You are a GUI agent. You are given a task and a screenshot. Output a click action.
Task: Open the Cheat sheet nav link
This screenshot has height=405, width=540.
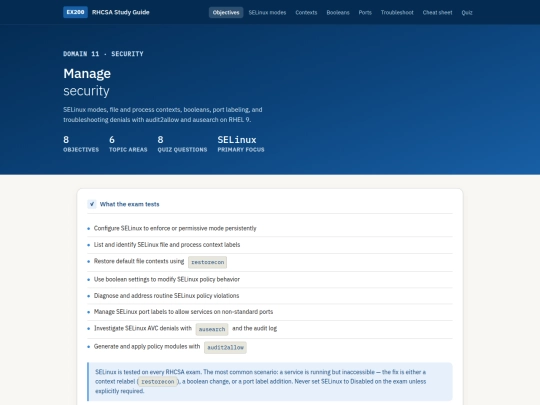[437, 12]
